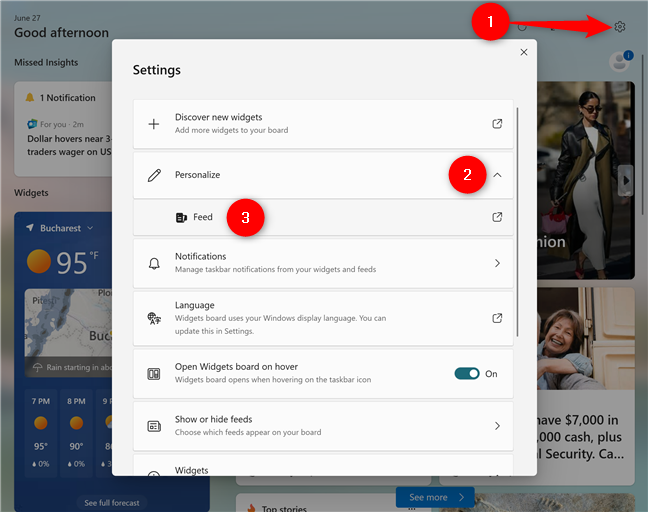Open the Discover new widgets row
The height and width of the screenshot is (512, 648).
click(323, 124)
